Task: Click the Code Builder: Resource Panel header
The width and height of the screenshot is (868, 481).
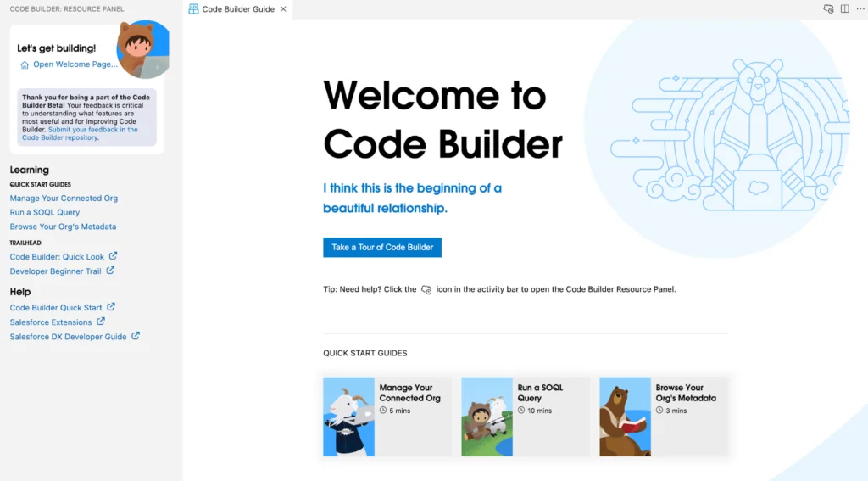Action: click(67, 8)
